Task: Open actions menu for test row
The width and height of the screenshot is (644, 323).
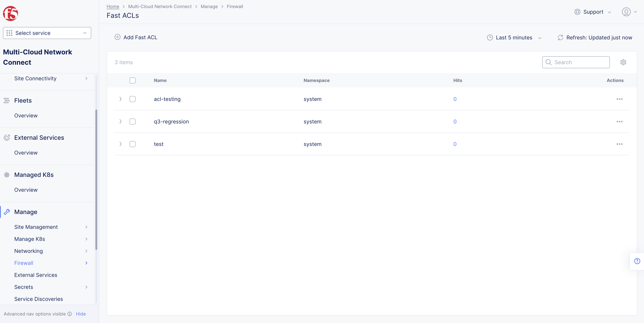Action: [x=619, y=144]
